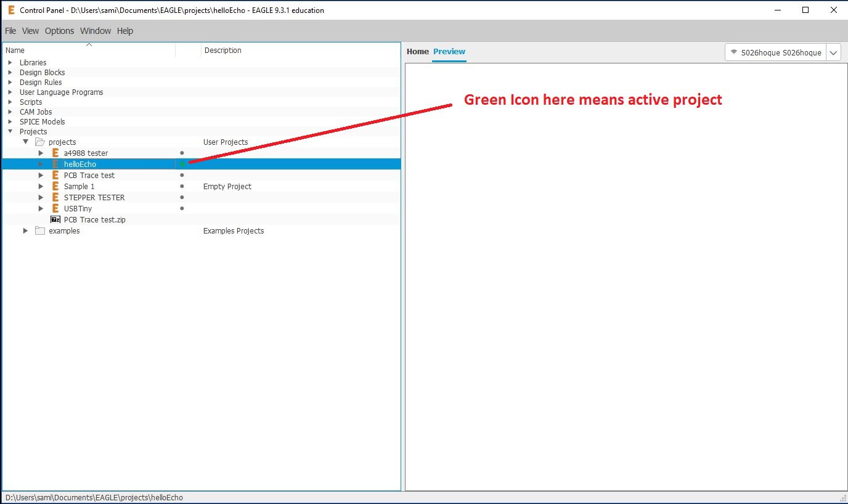Click the Examples Projects description text
This screenshot has height=504, width=848.
(234, 230)
